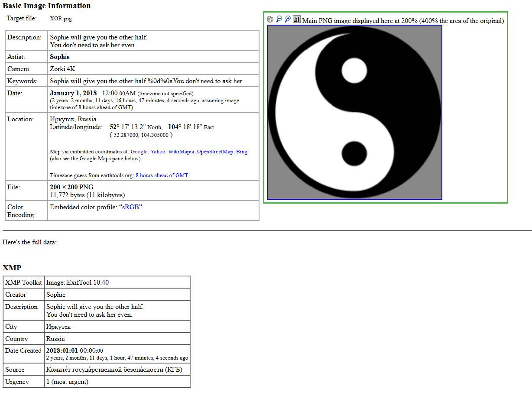
Task: Follow the '8 hours ahead of GMT' link
Action: [x=162, y=175]
